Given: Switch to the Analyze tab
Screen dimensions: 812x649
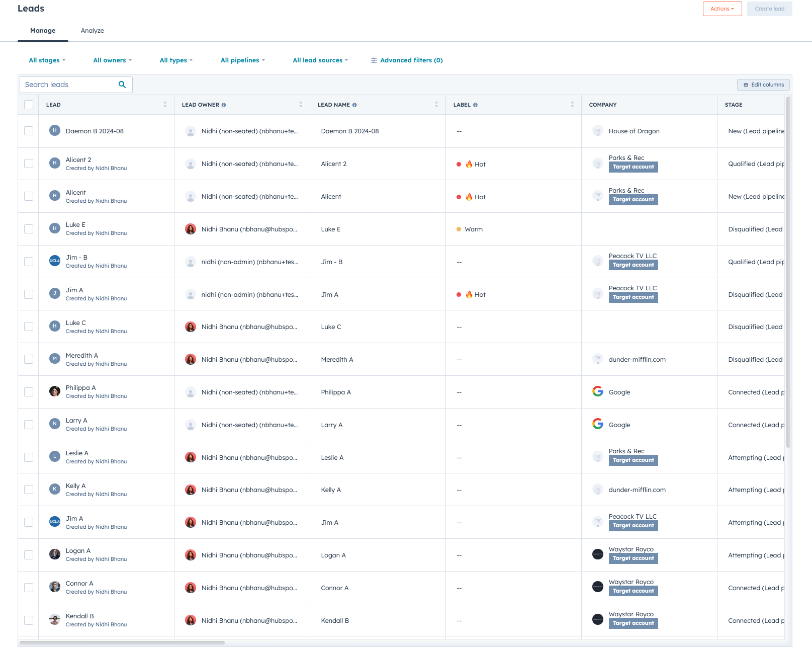Looking at the screenshot, I should (x=93, y=31).
